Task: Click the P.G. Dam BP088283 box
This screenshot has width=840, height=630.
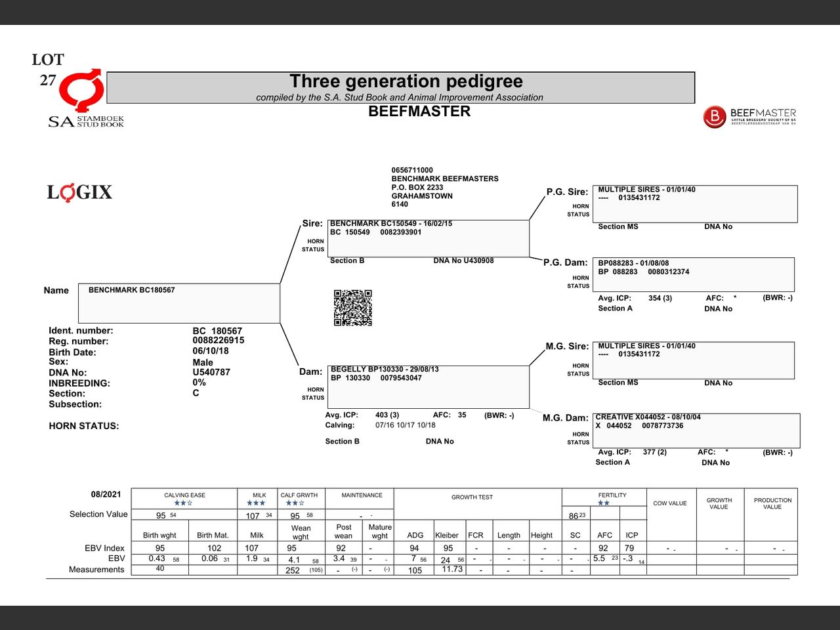Action: [x=693, y=274]
